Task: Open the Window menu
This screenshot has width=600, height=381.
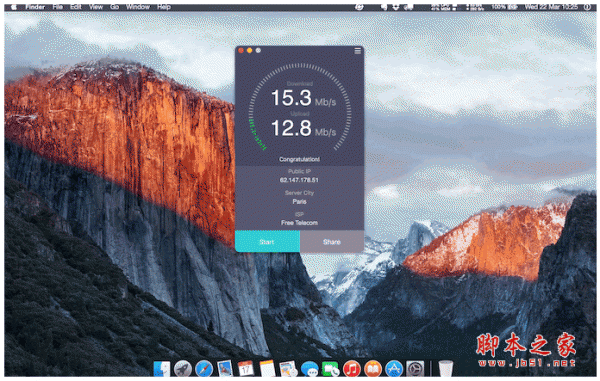Action: tap(138, 7)
